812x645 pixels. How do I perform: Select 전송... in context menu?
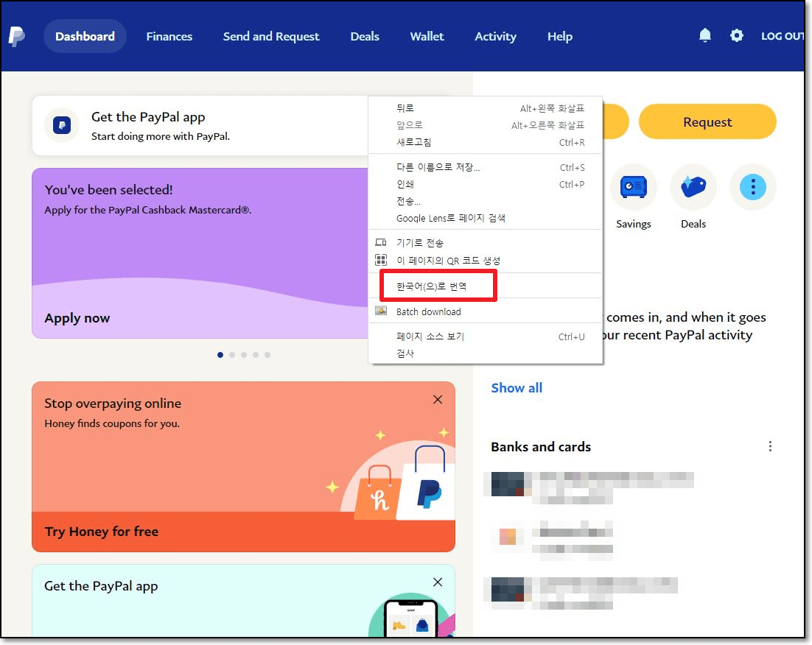click(486, 201)
